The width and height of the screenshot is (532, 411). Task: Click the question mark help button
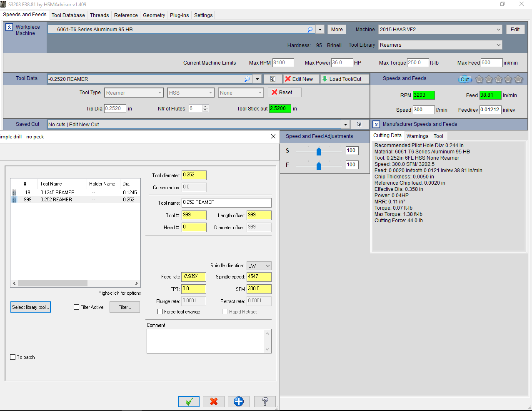pos(265,401)
